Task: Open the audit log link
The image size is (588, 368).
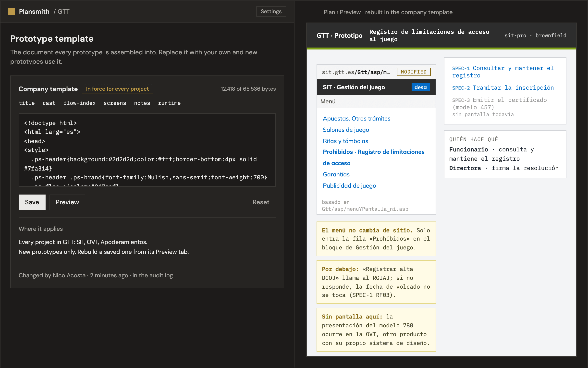Action: 152,275
